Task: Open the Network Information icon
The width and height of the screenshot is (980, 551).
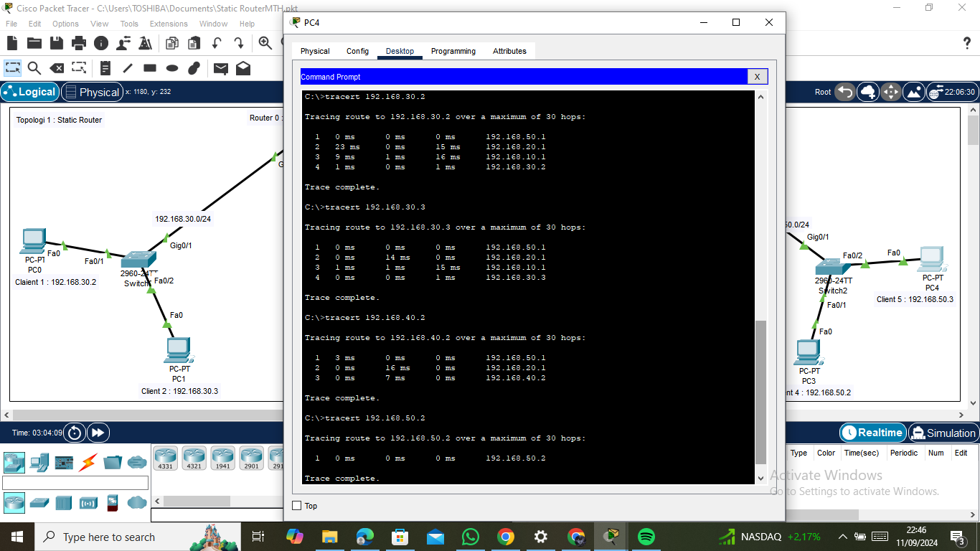Action: [x=101, y=43]
